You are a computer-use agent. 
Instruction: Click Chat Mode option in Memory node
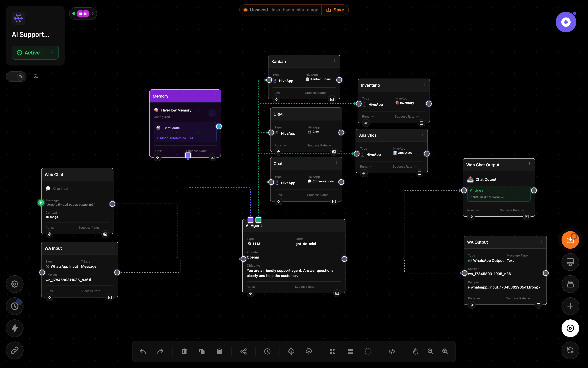click(185, 128)
